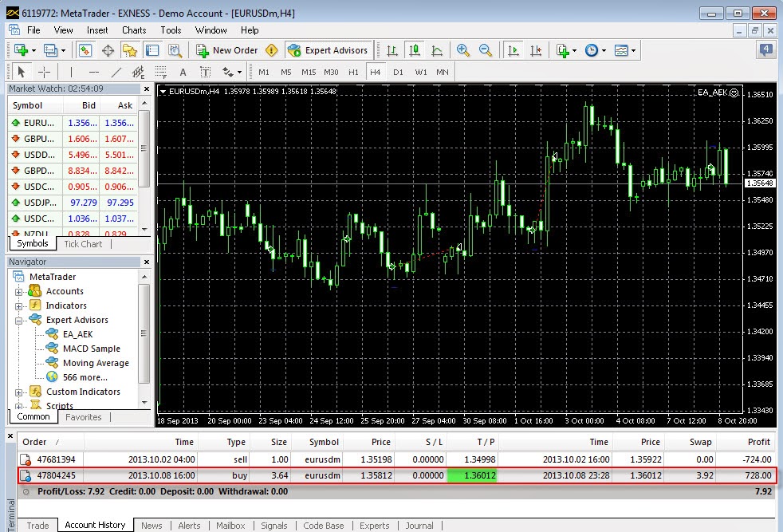The height and width of the screenshot is (532, 783).
Task: Click the yellow MetaEditor diamond icon
Action: click(272, 50)
